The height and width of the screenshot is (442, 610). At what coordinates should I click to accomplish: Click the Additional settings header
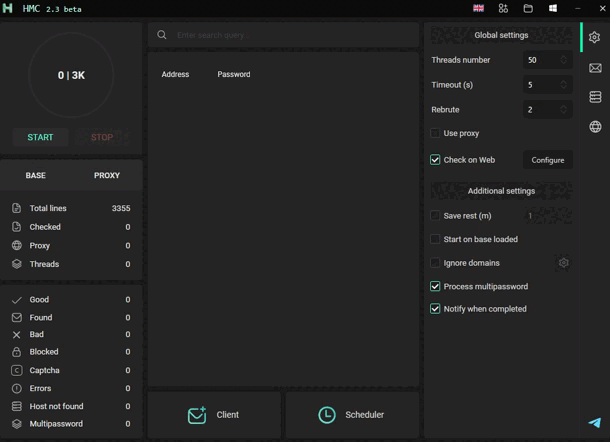(x=501, y=191)
